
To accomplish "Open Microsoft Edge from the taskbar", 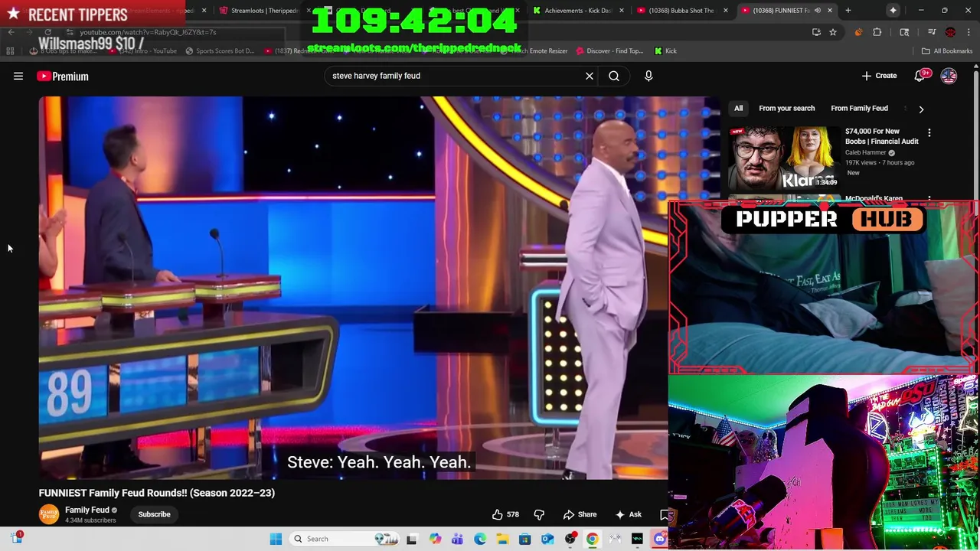I will point(480,539).
